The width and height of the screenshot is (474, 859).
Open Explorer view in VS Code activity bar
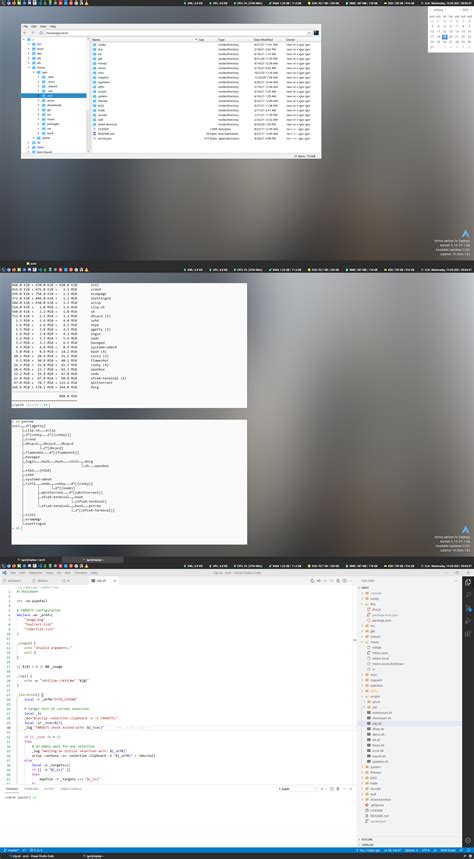[467, 582]
